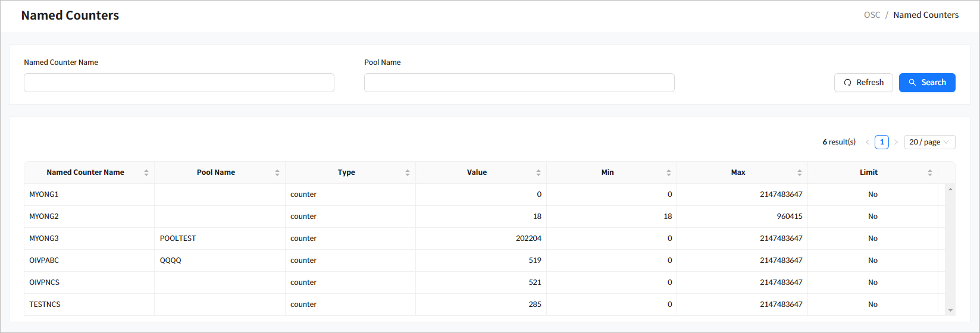This screenshot has height=333, width=980.
Task: Click sort icon in Pool Name header
Action: click(277, 173)
